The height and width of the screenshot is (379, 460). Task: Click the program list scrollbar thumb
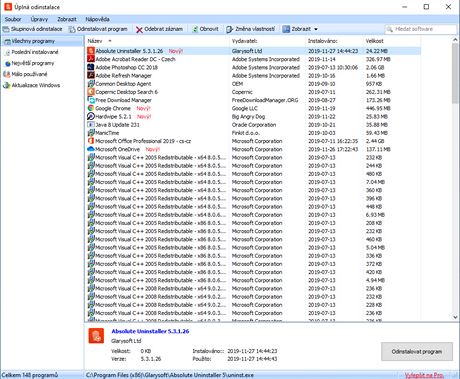[x=455, y=73]
